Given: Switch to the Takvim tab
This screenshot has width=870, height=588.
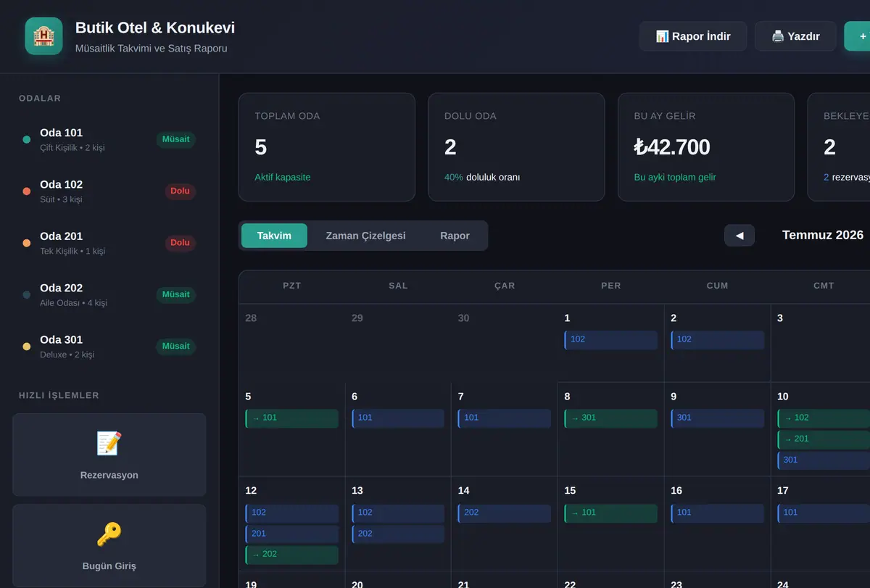Looking at the screenshot, I should 274,236.
